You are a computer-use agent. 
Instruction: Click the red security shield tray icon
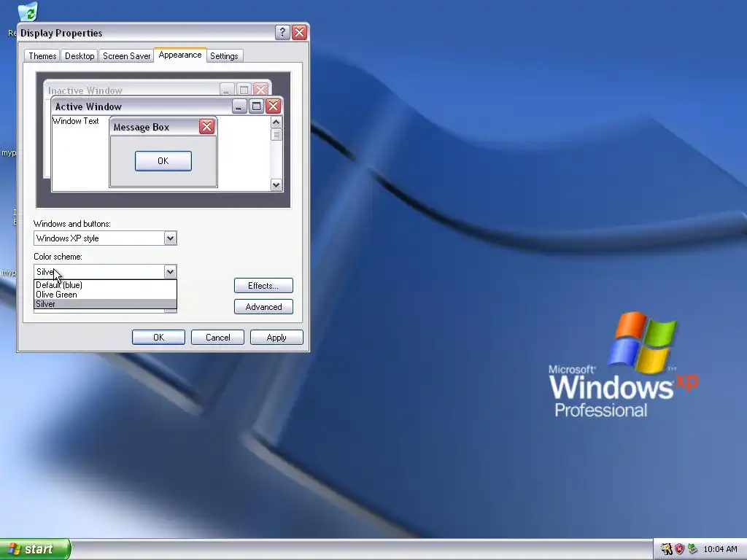tap(679, 549)
